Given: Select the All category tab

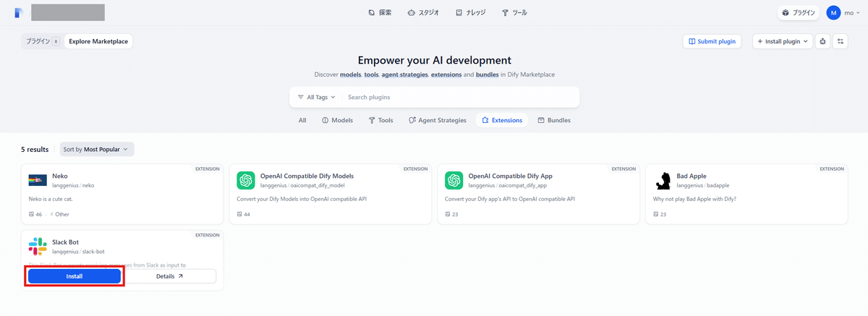Looking at the screenshot, I should pyautogui.click(x=302, y=120).
